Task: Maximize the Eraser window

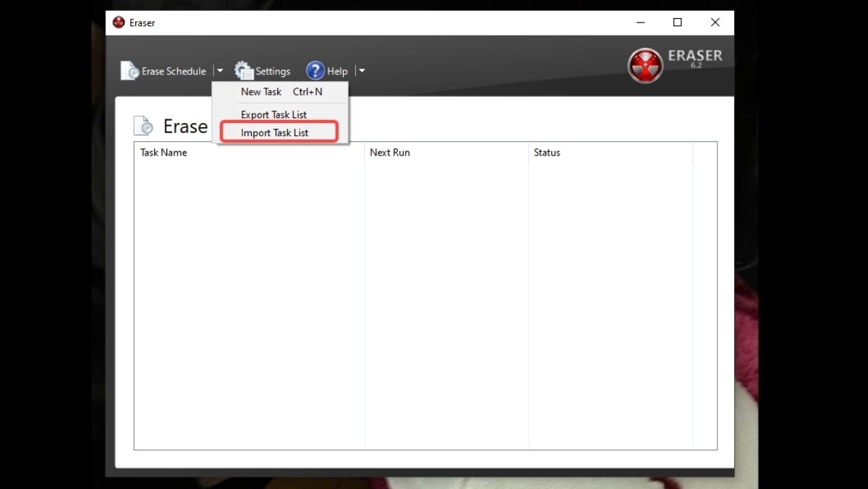Action: point(678,22)
